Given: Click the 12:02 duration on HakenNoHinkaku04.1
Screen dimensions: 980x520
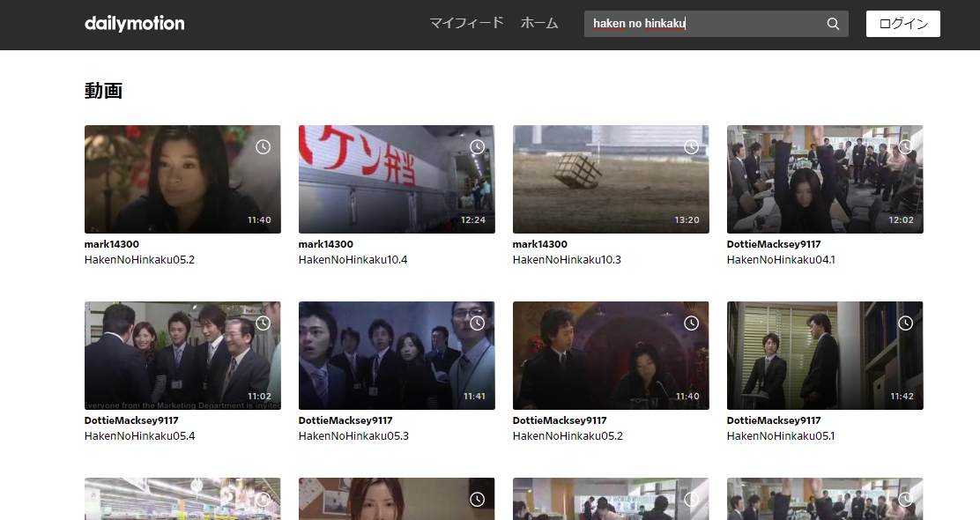Looking at the screenshot, I should [902, 220].
